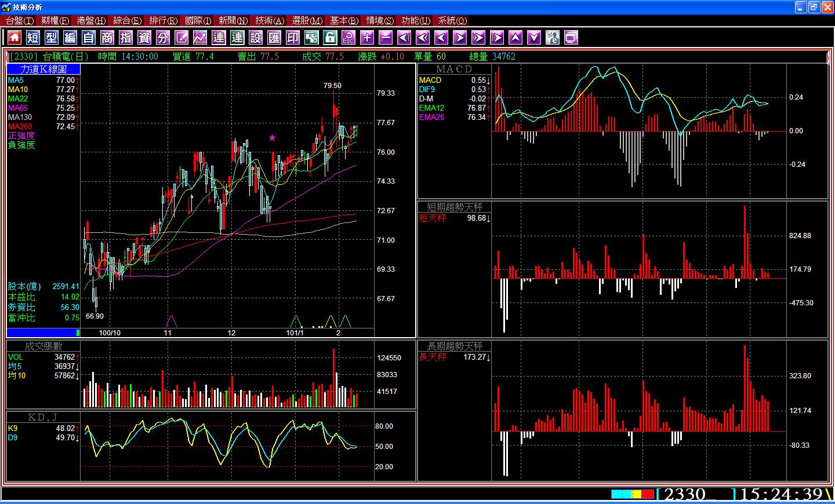Click the pencil edit toolbar icon

tap(181, 38)
